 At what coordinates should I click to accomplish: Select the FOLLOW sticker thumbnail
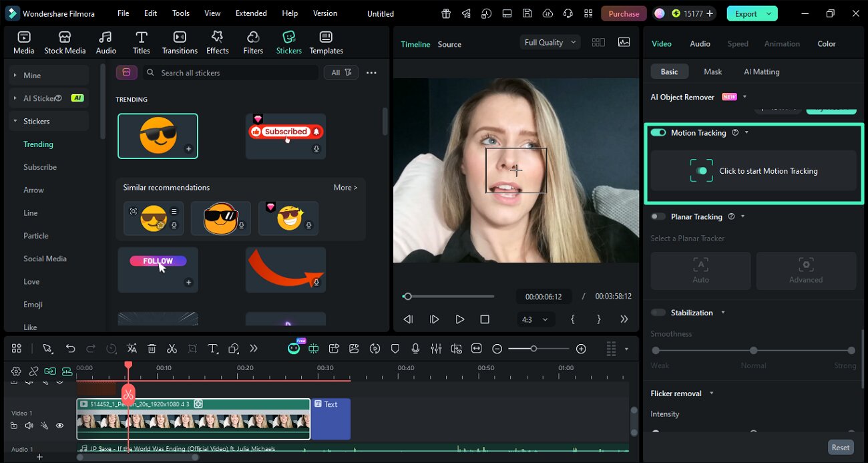158,269
